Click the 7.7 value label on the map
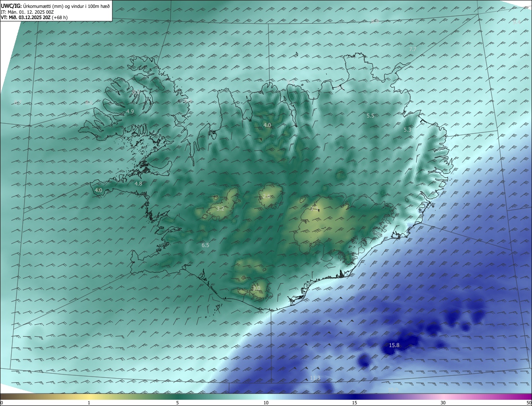This screenshot has height=406, width=532. point(413,49)
